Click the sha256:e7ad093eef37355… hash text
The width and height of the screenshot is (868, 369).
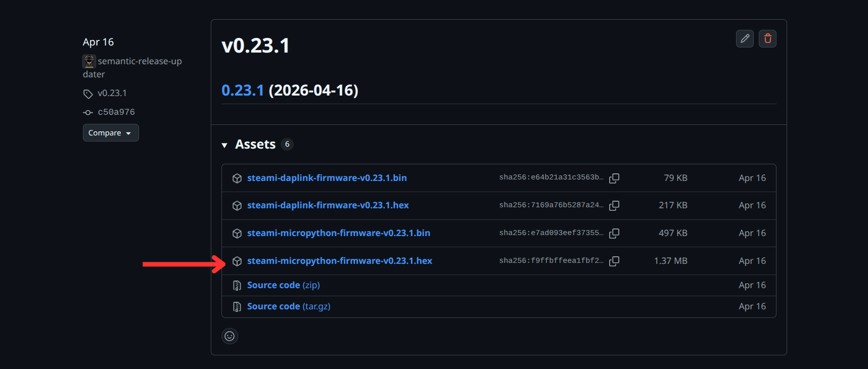pyautogui.click(x=552, y=233)
